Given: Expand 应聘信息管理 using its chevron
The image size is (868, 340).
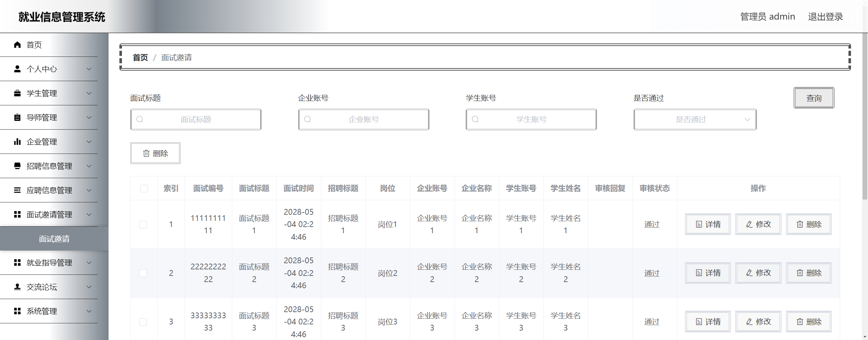Looking at the screenshot, I should click(89, 190).
